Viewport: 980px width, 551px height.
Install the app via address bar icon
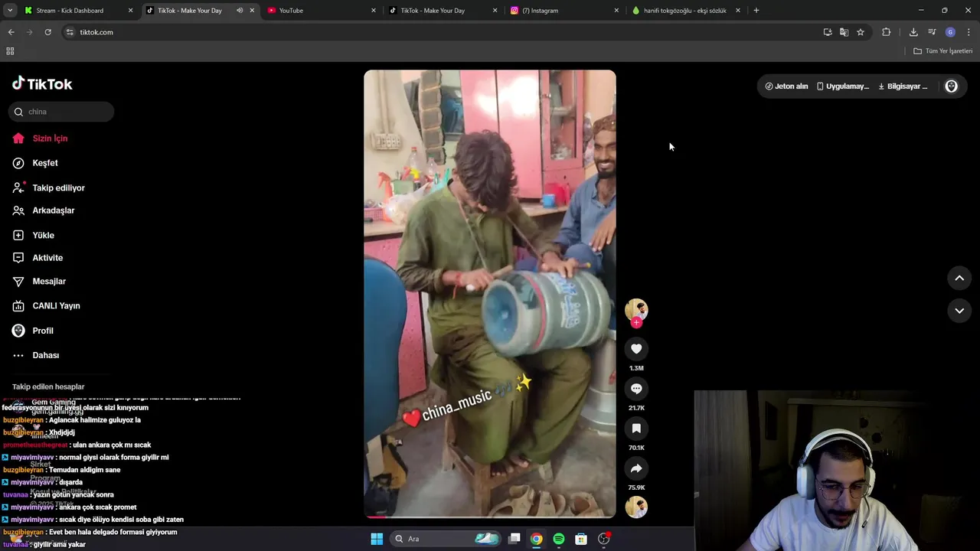coord(828,32)
